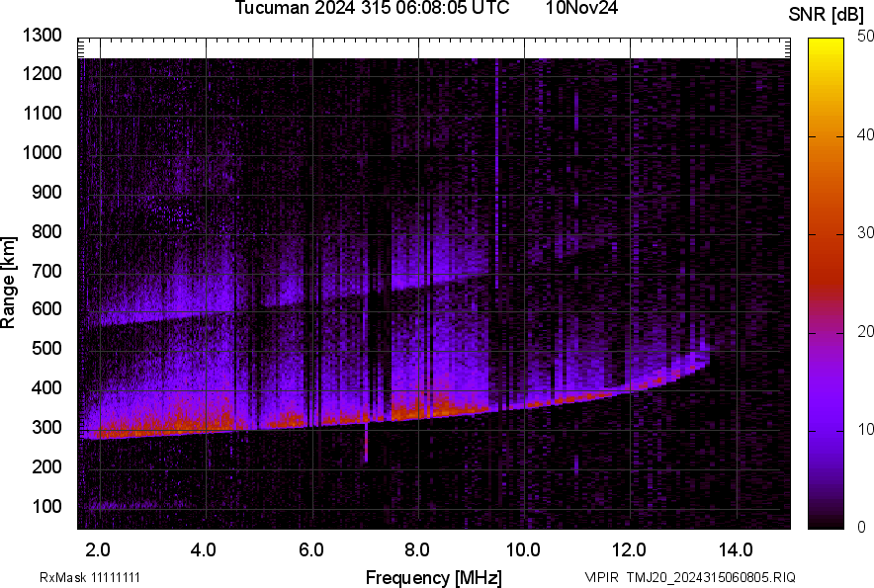Click the echo trace tip near 13.5 MHz

(x=705, y=348)
